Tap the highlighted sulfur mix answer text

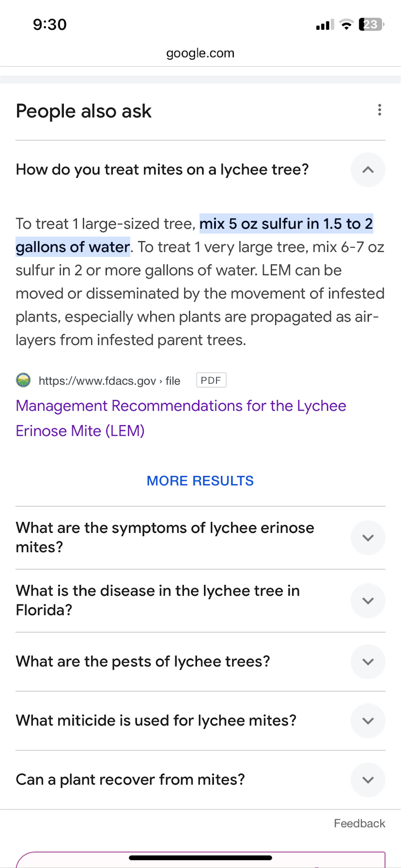tap(286, 224)
